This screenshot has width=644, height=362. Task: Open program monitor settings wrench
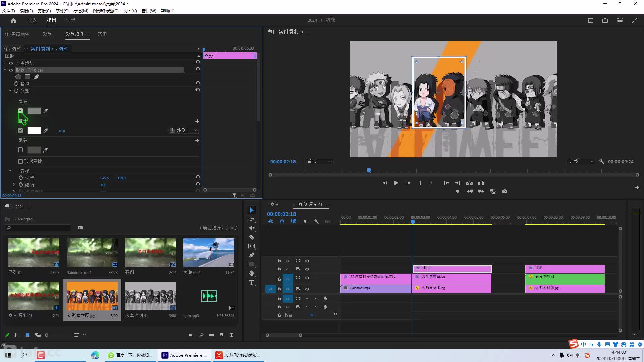(602, 161)
